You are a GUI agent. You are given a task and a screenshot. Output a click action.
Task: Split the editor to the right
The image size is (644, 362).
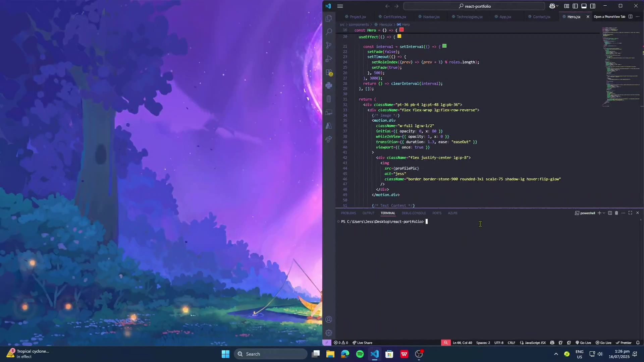point(630,16)
